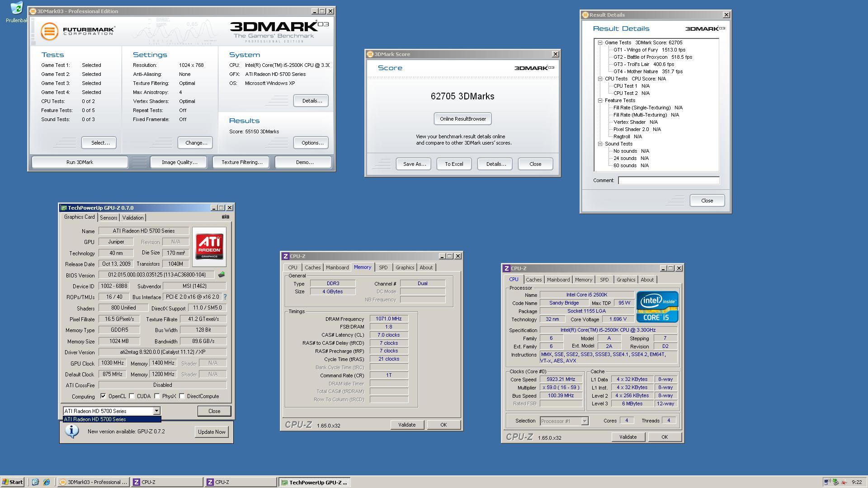Click 3DMark Score window title icon
Screen dimensions: 868x488
click(x=370, y=54)
